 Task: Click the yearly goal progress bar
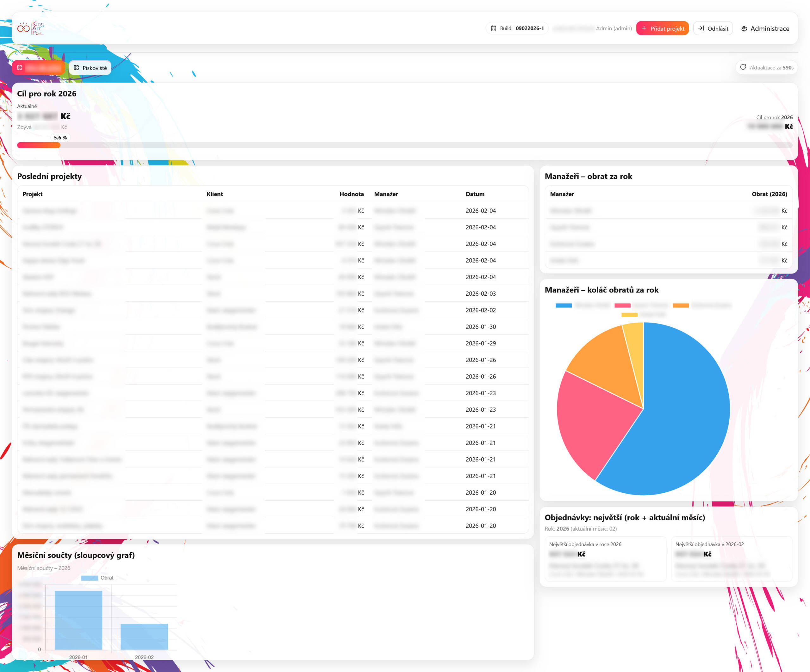[x=405, y=145]
